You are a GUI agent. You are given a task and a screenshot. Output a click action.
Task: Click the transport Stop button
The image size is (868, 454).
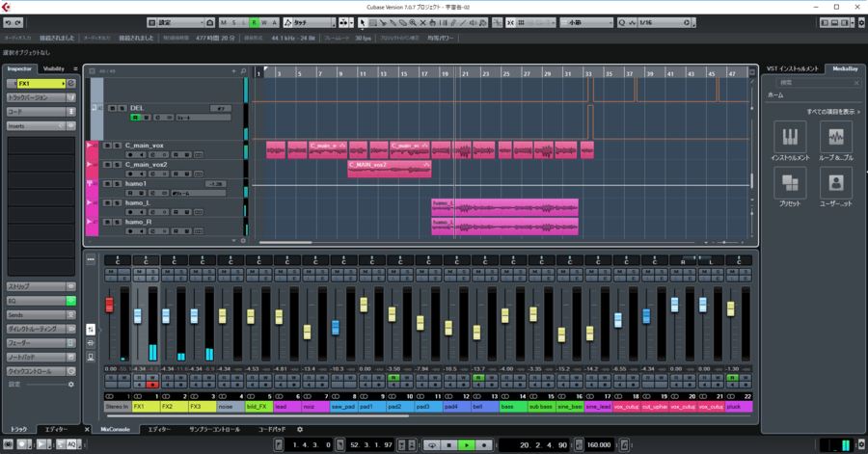click(x=448, y=444)
